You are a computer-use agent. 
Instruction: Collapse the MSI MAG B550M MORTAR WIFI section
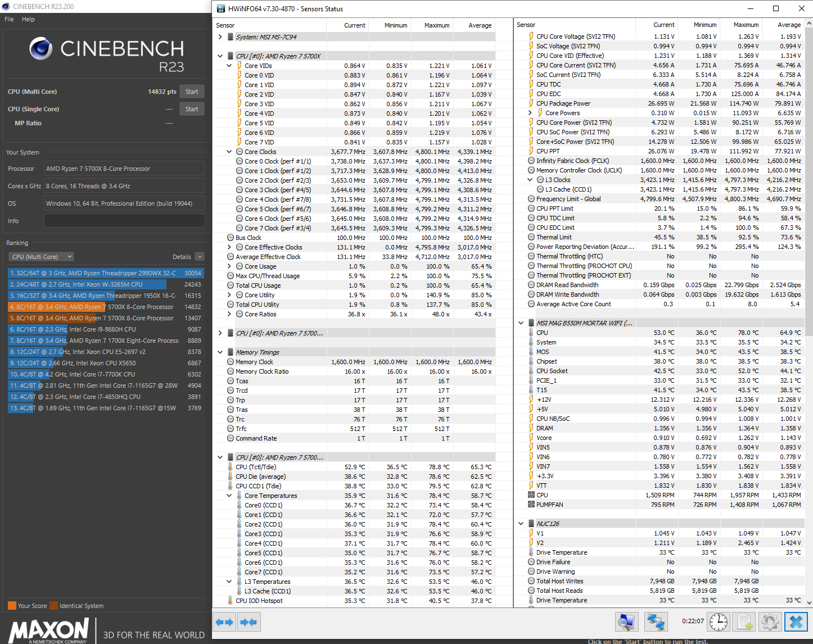coord(521,323)
